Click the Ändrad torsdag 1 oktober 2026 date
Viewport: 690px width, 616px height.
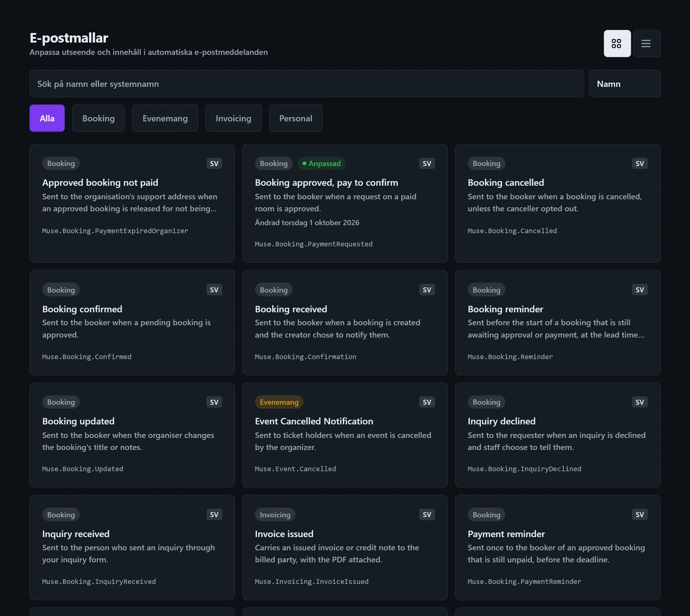307,223
